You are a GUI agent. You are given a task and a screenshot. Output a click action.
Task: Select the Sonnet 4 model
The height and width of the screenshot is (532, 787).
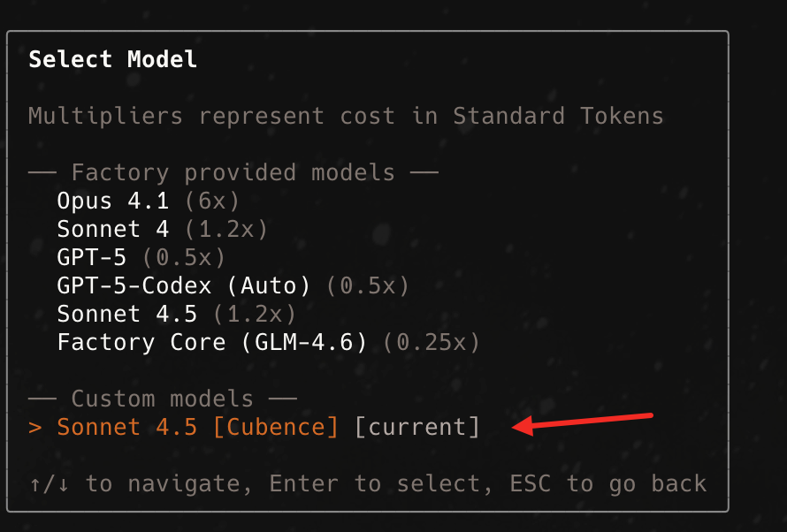pos(111,229)
